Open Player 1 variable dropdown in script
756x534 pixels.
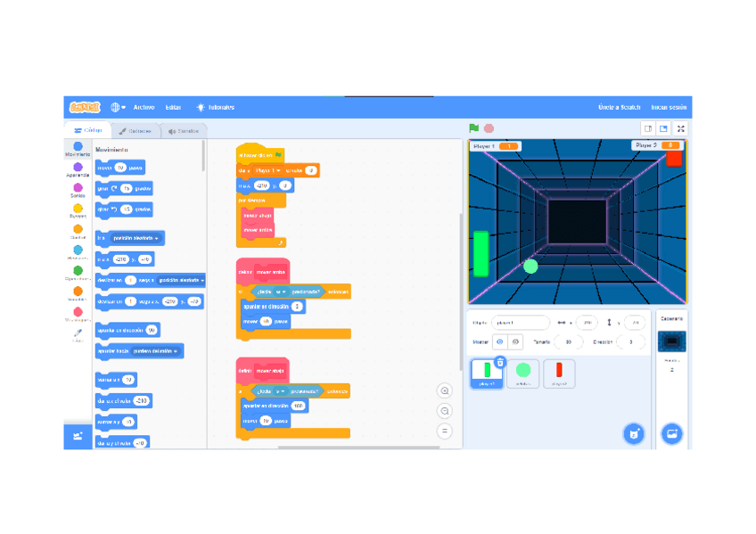(267, 170)
